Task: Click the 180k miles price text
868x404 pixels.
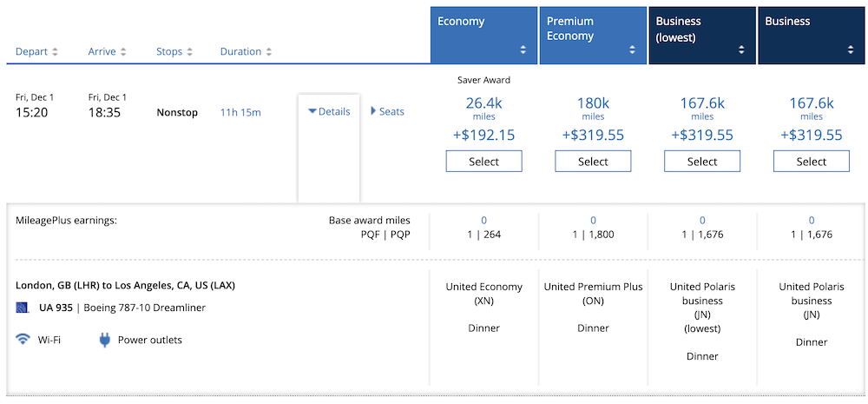Action: [593, 108]
